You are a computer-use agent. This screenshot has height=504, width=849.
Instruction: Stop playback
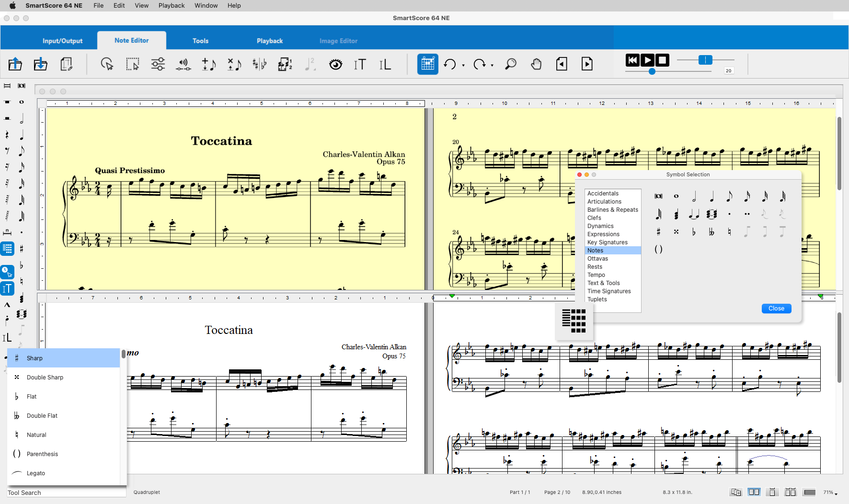[662, 60]
